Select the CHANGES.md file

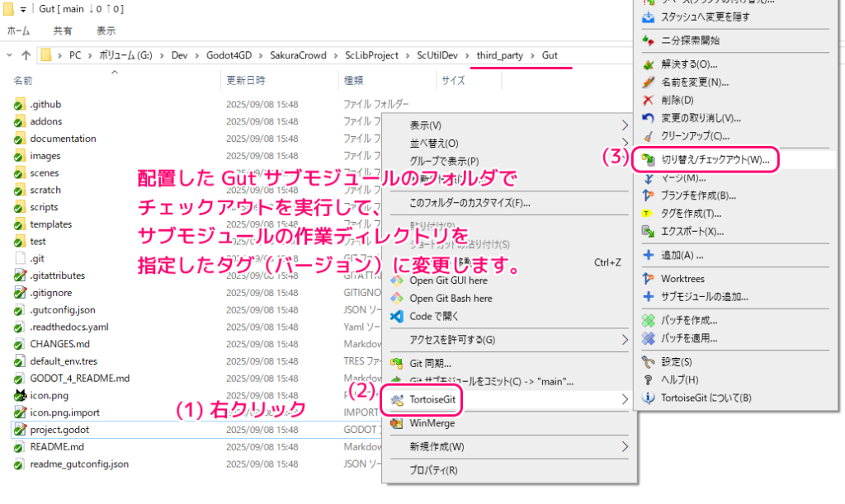(x=59, y=344)
